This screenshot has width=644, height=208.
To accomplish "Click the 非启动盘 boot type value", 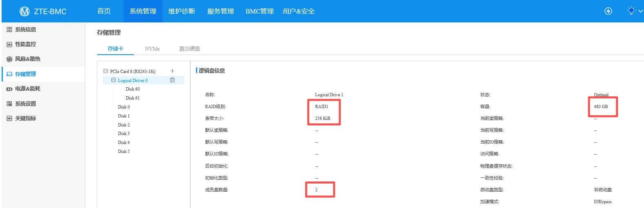I will (603, 190).
